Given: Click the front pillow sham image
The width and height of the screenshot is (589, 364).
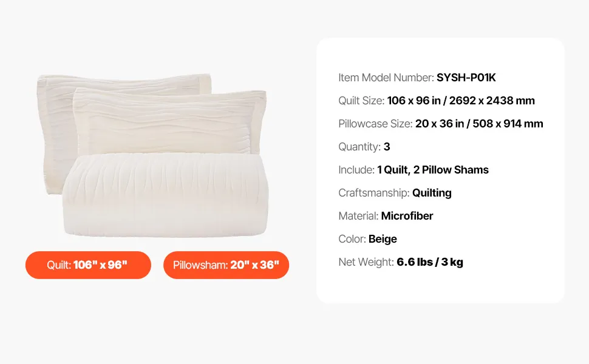Looking at the screenshot, I should 171,121.
